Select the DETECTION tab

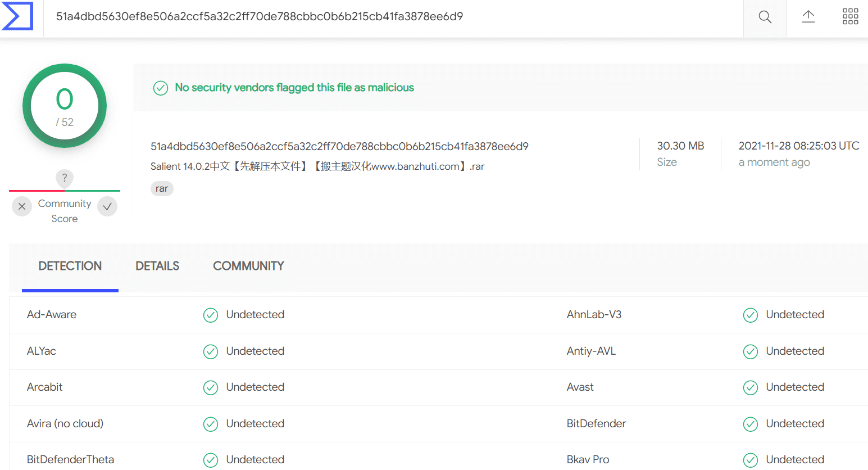pyautogui.click(x=70, y=266)
